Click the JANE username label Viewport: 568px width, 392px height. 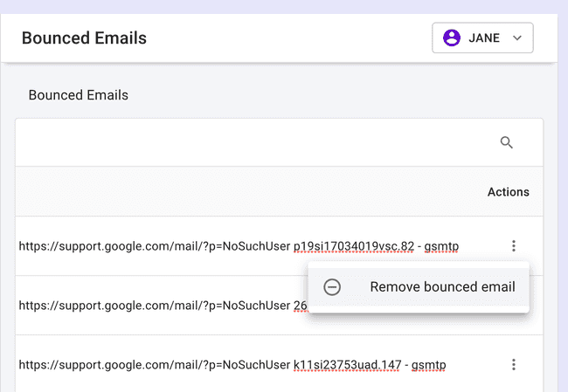[484, 38]
